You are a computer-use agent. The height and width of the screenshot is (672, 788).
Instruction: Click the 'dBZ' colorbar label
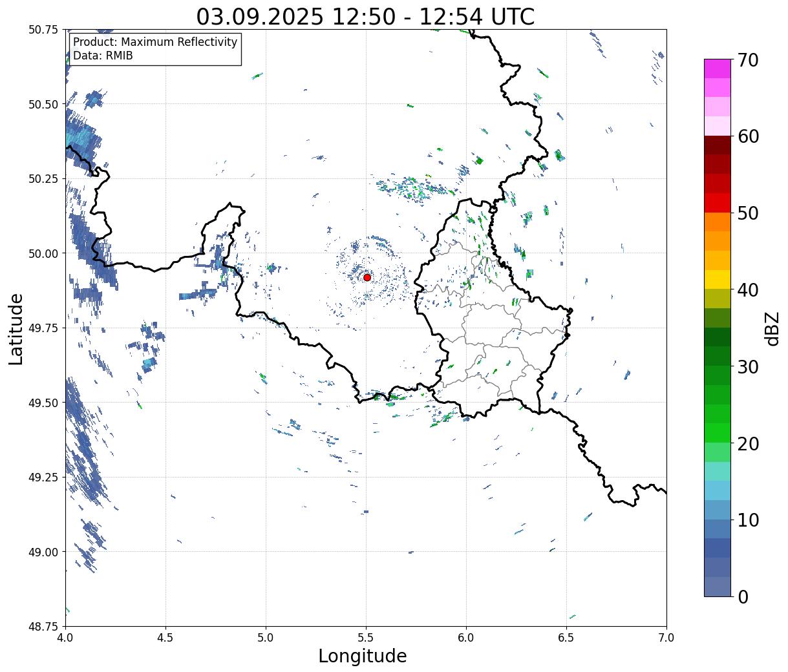point(771,328)
